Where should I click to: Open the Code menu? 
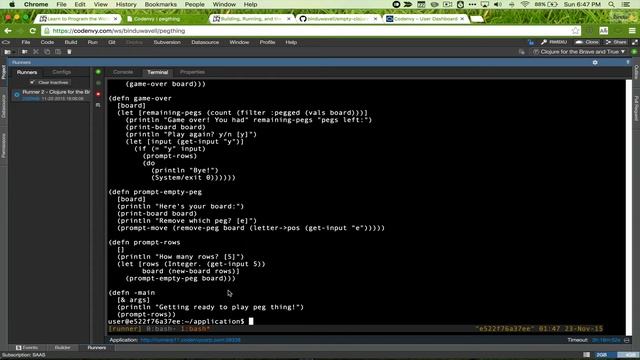[x=47, y=42]
